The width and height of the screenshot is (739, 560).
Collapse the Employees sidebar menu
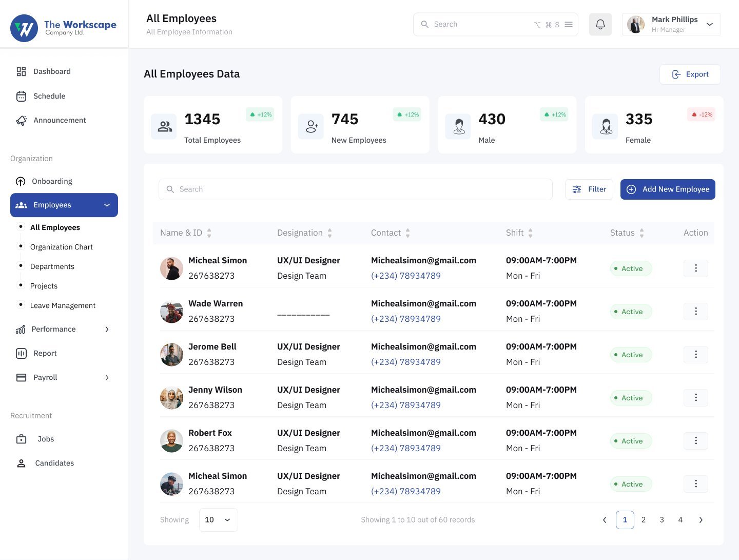coord(107,205)
